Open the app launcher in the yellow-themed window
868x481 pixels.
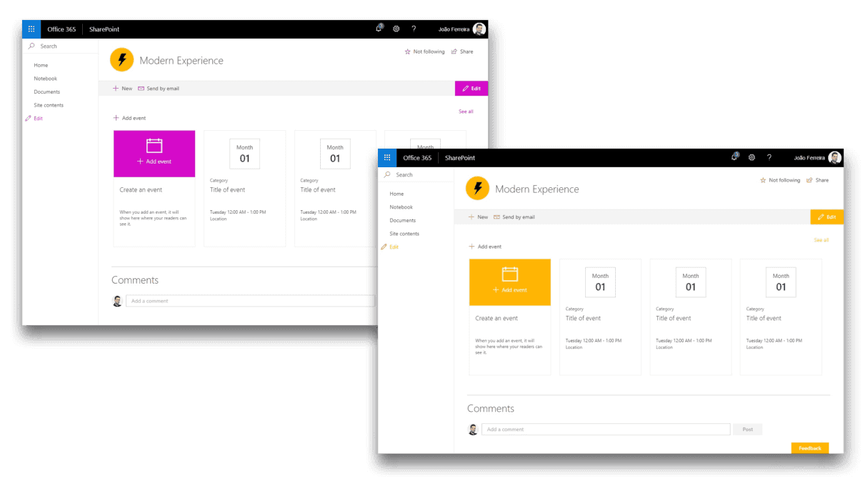pos(387,157)
